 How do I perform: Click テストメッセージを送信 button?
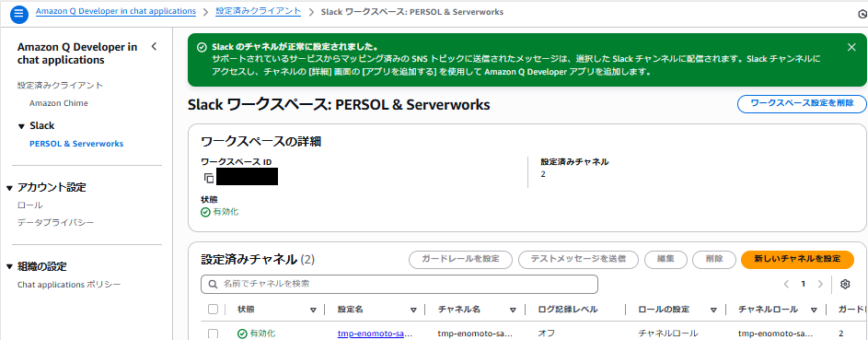point(578,259)
